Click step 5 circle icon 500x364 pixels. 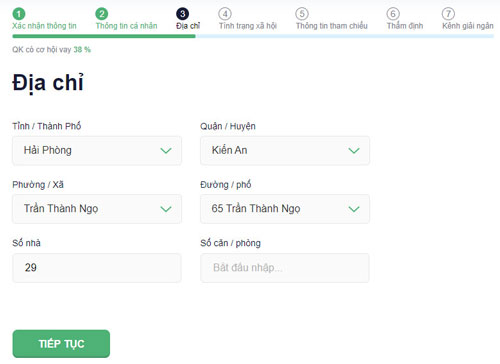(302, 14)
